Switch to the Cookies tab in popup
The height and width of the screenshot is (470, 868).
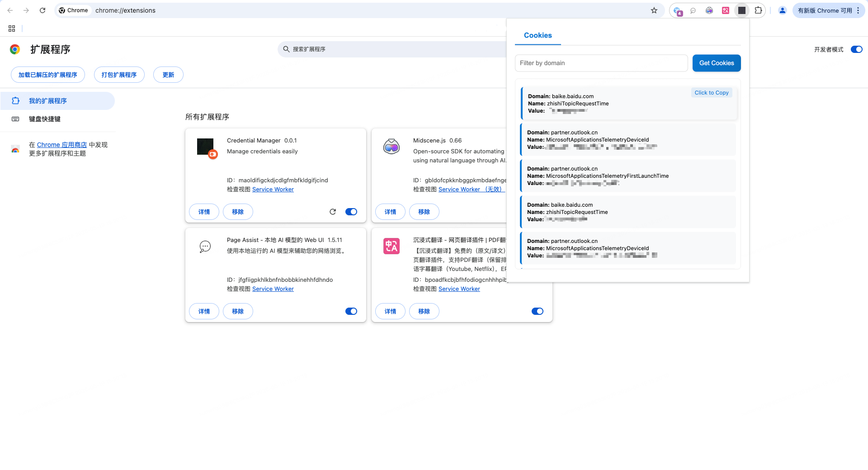[538, 35]
